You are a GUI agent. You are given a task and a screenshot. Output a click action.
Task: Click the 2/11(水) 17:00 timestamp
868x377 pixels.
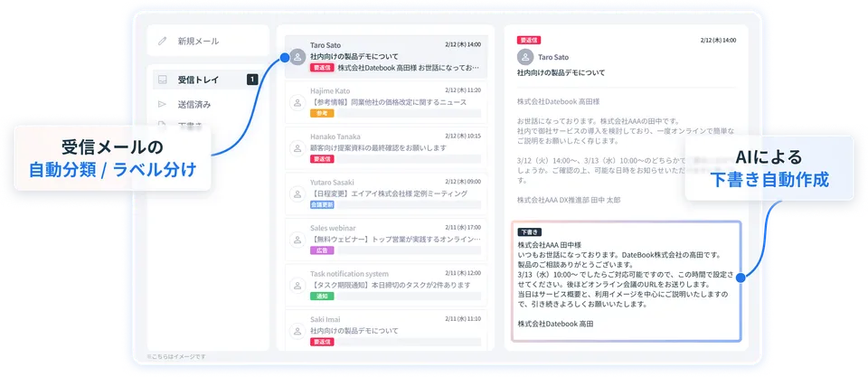[463, 227]
